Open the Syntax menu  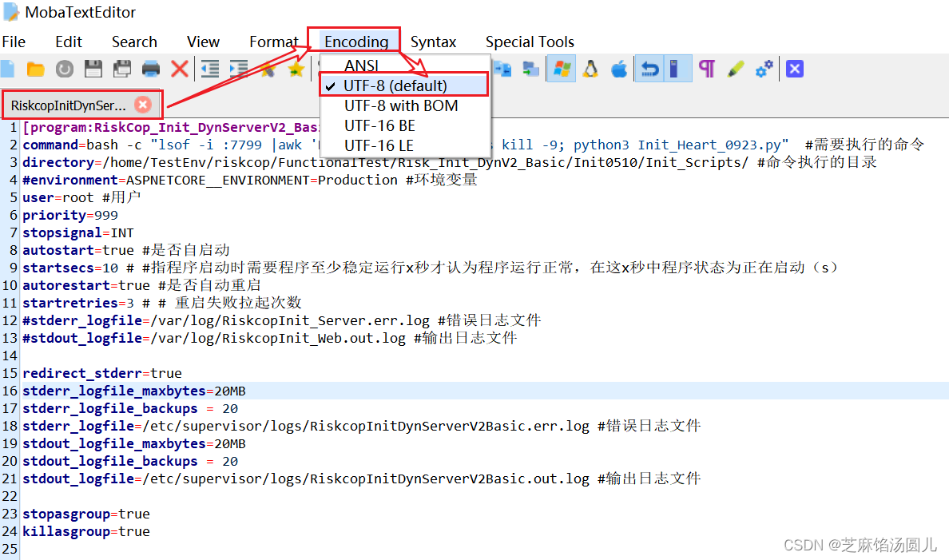(433, 42)
